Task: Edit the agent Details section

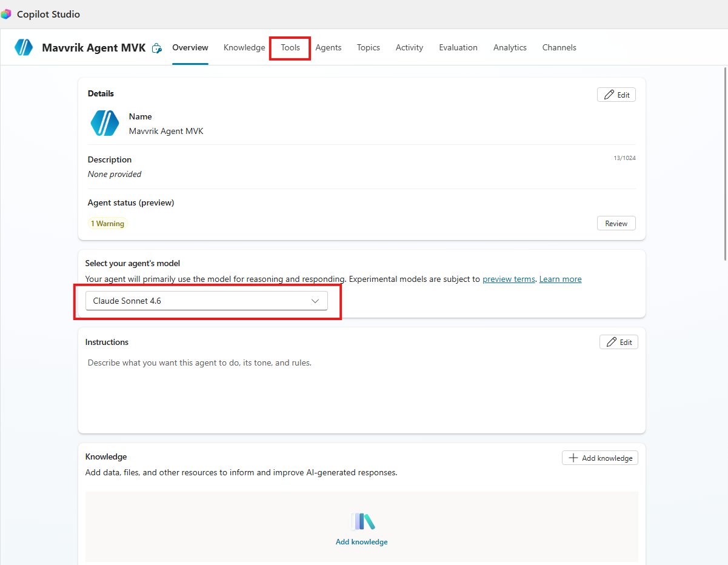Action: click(x=616, y=95)
